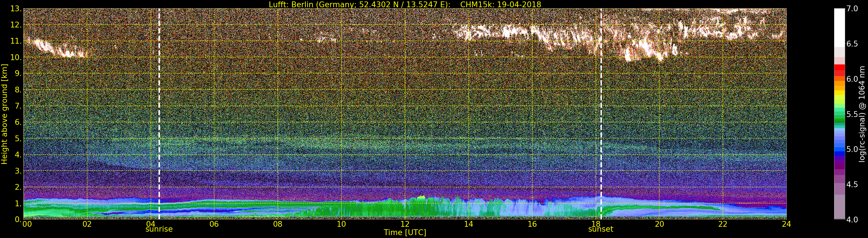Screen dimensions: 868x238
Task: Click the height axis tick '11.'
Action: coord(16,41)
